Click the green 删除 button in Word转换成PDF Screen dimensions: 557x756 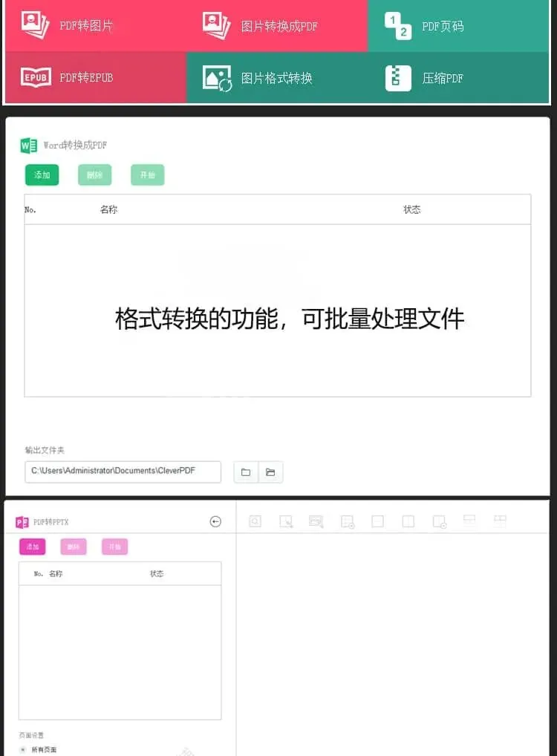pos(94,175)
